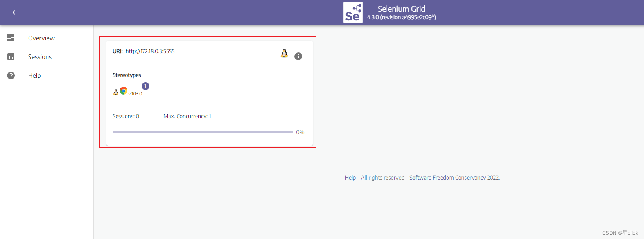The image size is (644, 239).
Task: Click the Chrome browser stereotype icon
Action: tap(124, 91)
